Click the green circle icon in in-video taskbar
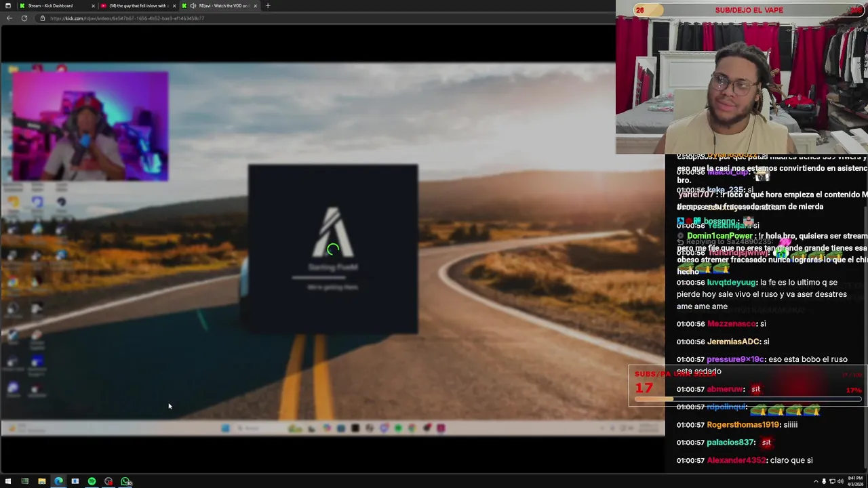The height and width of the screenshot is (488, 868). click(x=398, y=428)
